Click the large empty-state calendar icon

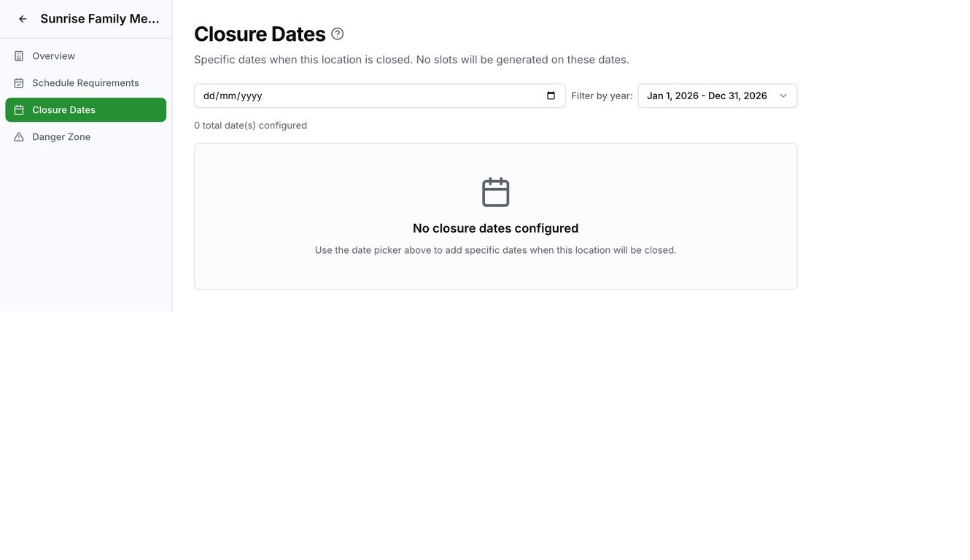(x=495, y=192)
